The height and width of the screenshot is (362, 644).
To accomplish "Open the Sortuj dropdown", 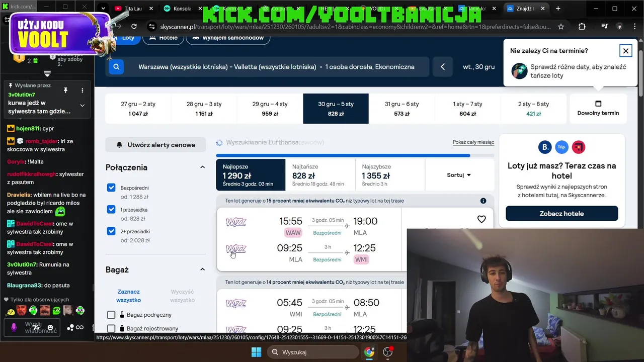I will coord(459,175).
